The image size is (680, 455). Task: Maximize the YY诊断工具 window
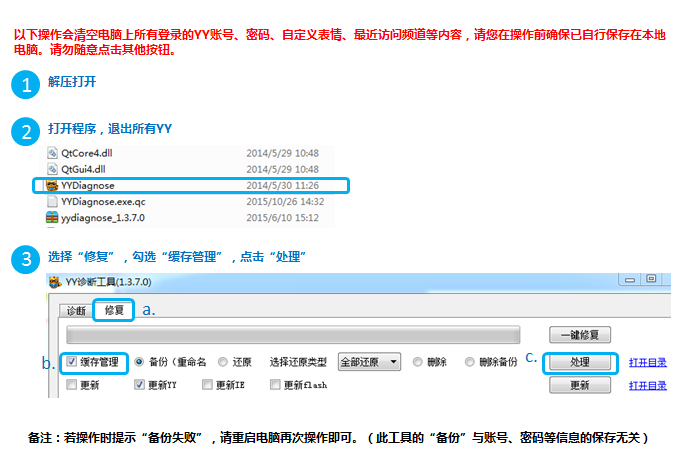(x=651, y=279)
